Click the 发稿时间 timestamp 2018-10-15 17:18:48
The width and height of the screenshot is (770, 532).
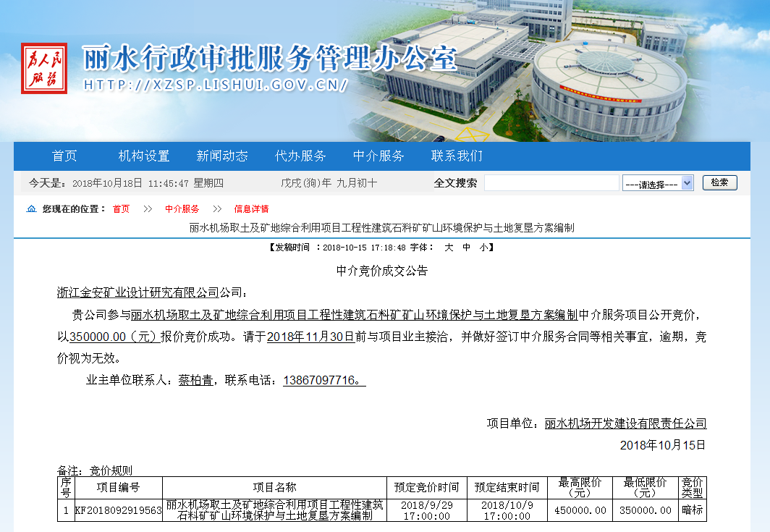point(365,248)
